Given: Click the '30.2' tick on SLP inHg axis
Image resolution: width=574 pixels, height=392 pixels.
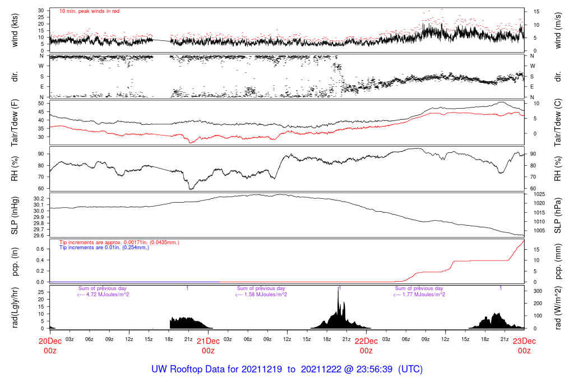Looking at the screenshot, I should (x=40, y=199).
